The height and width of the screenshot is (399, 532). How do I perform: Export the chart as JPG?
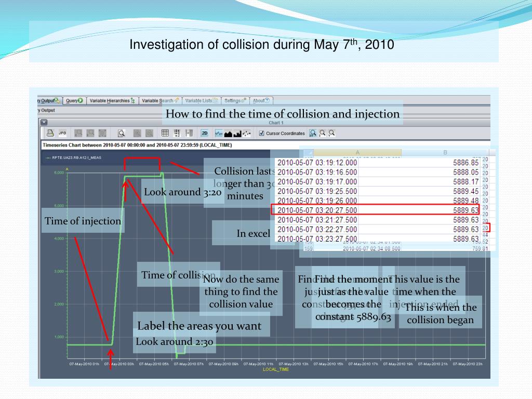[x=62, y=133]
